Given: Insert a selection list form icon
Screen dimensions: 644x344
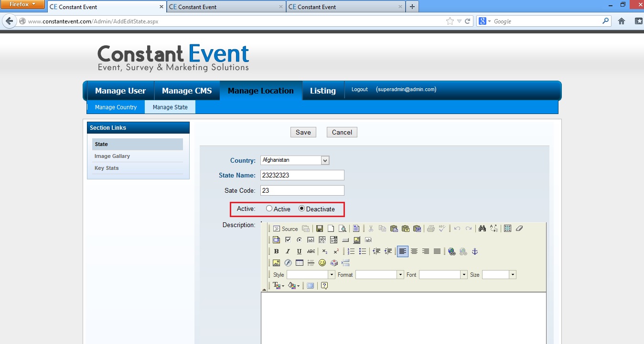Looking at the screenshot, I should pyautogui.click(x=333, y=240).
